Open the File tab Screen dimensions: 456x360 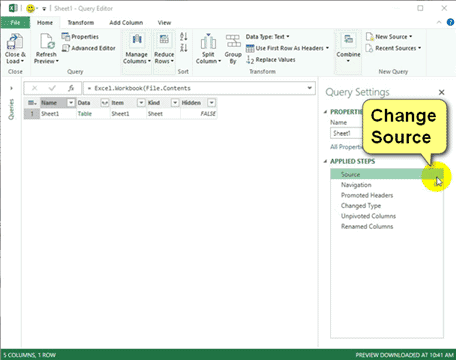tap(15, 23)
